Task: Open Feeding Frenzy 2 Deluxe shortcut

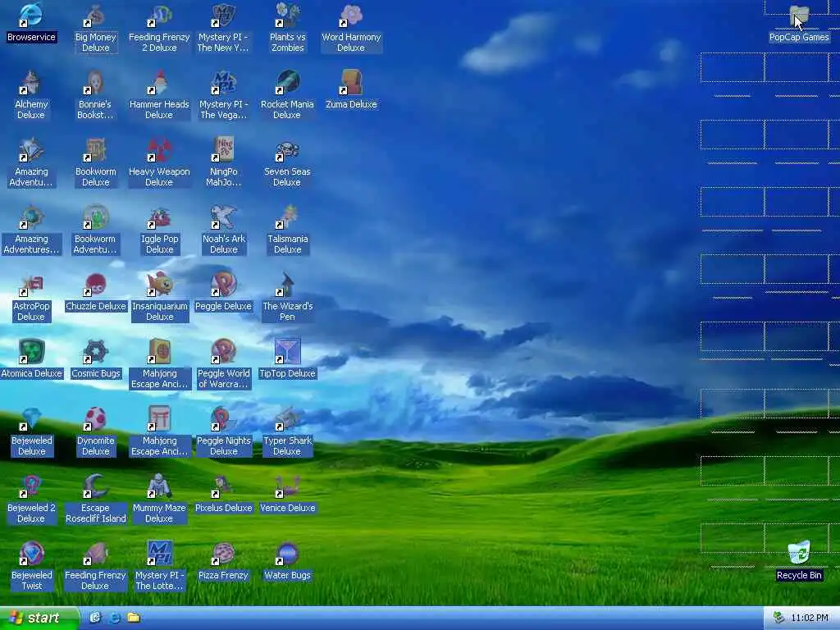Action: click(159, 28)
